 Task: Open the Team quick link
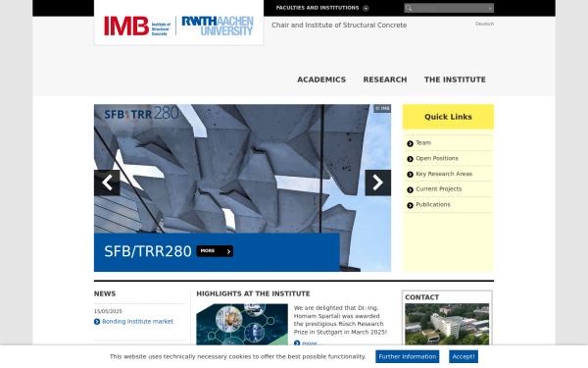point(423,143)
